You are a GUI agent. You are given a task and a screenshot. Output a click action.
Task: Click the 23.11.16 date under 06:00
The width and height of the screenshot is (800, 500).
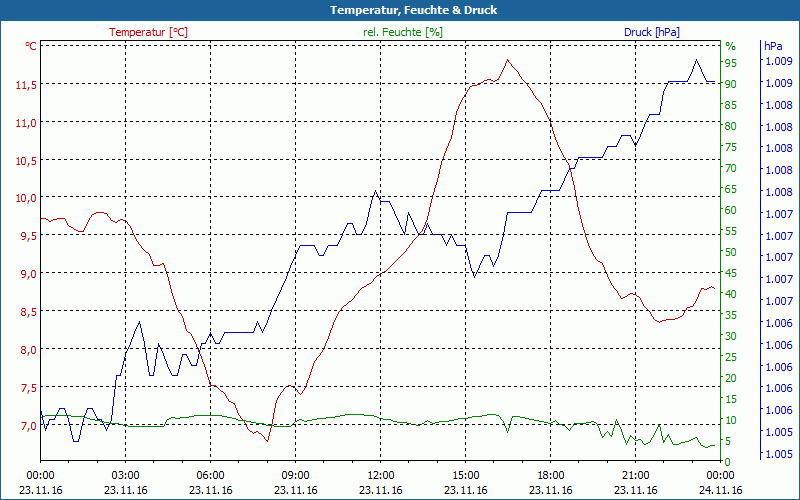pos(211,490)
